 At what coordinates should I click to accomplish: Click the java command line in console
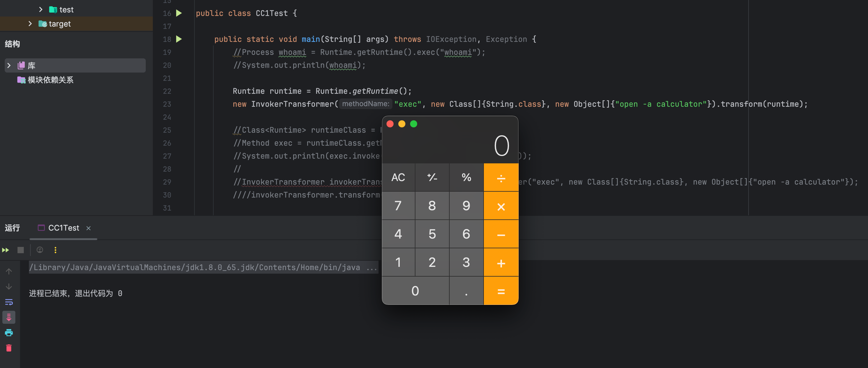[x=203, y=267]
